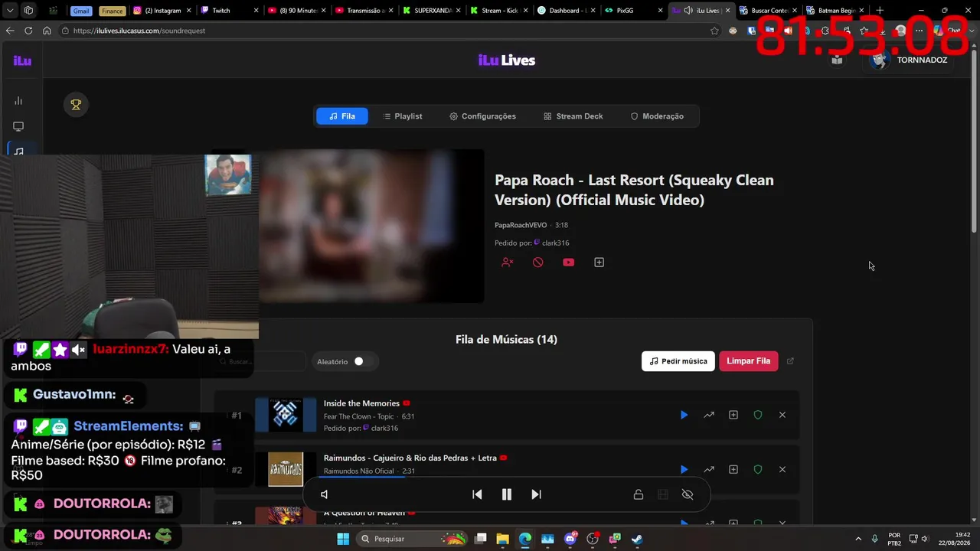
Task: Switch to the PixGG browser tab
Action: coord(633,11)
